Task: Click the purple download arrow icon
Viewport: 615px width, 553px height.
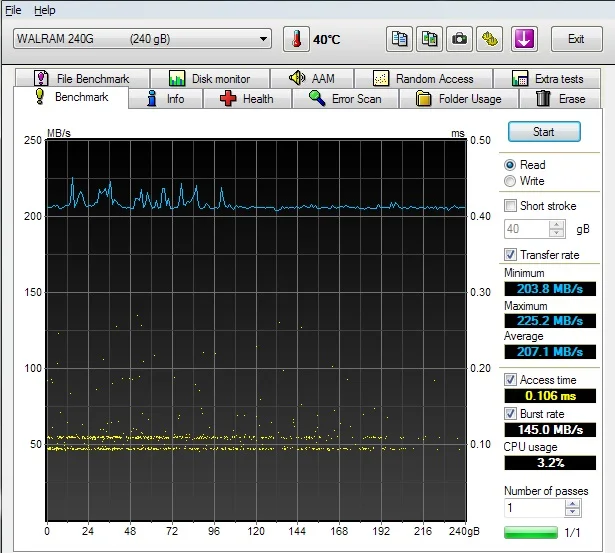Action: pyautogui.click(x=524, y=39)
